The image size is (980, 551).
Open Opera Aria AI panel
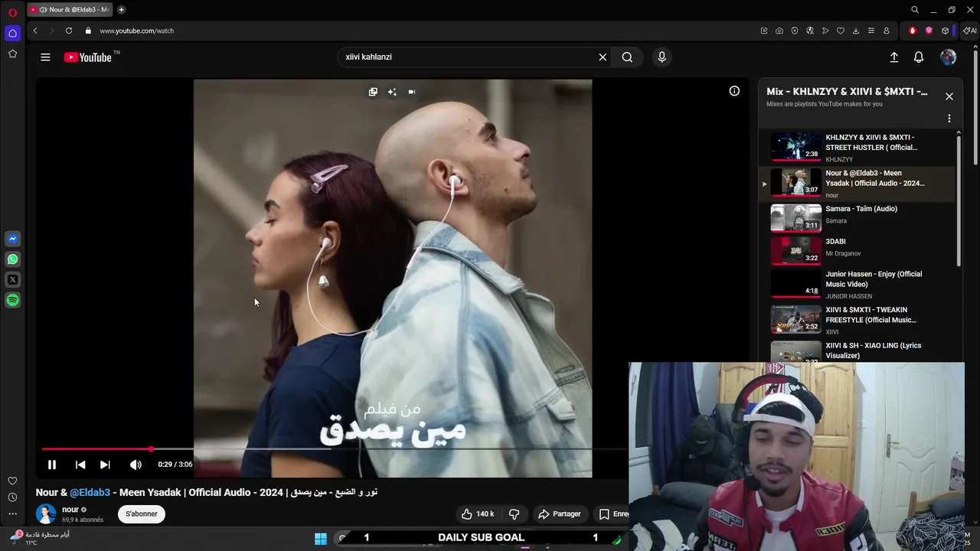point(969,31)
